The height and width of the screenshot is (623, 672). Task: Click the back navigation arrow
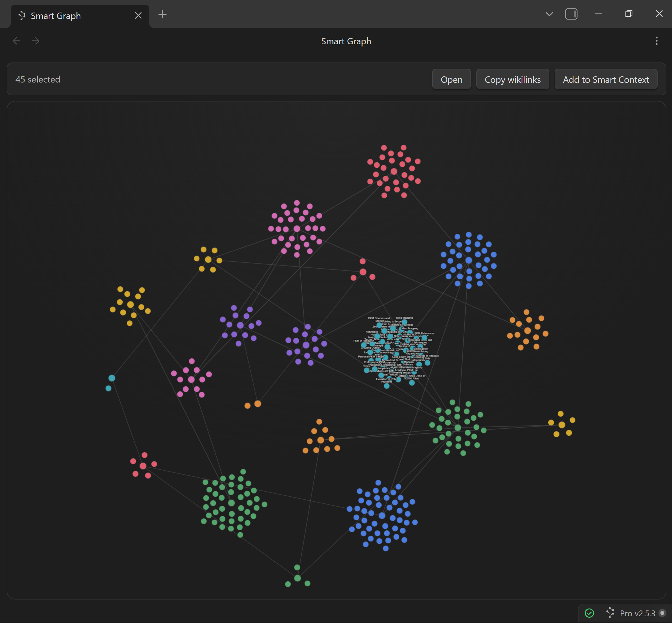point(17,41)
